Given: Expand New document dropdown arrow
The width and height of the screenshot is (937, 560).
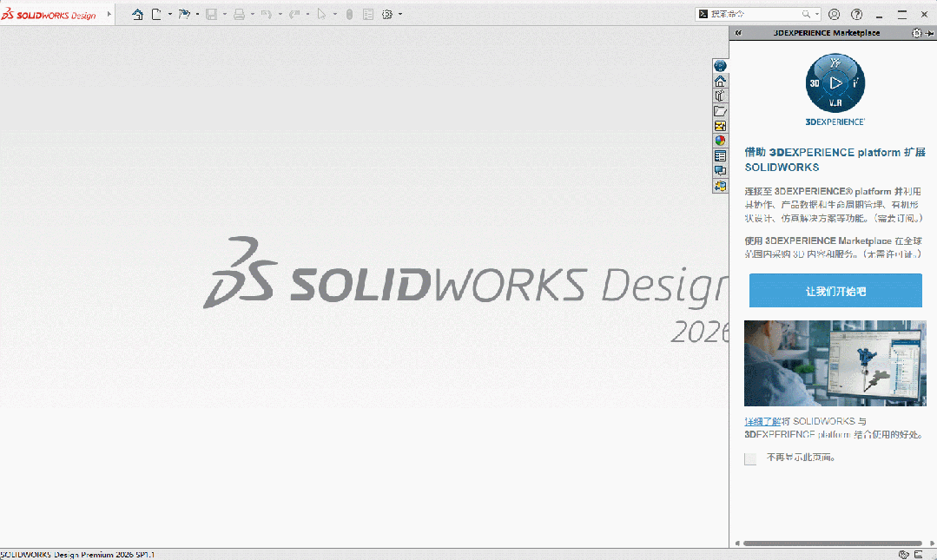Looking at the screenshot, I should 169,15.
